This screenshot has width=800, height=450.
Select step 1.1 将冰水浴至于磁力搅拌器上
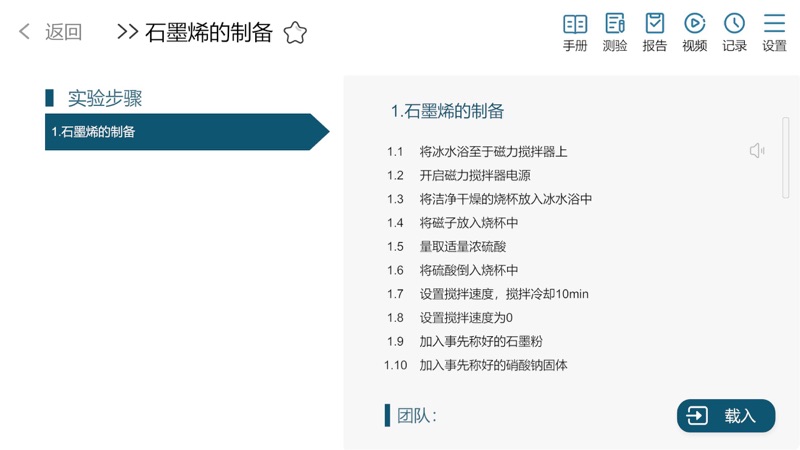pos(477,152)
